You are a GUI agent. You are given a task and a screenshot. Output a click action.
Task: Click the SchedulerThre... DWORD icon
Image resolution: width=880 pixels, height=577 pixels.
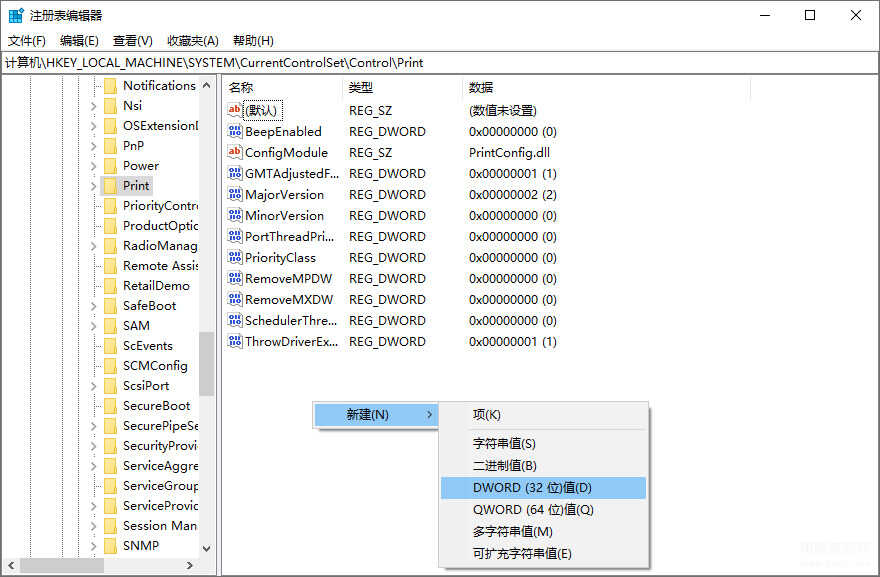(235, 320)
